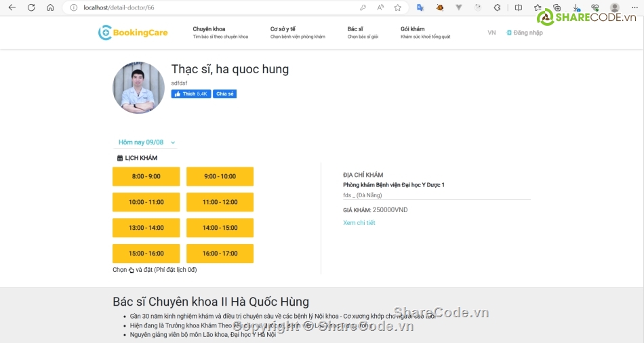Click the doctor's profile photo

(138, 87)
